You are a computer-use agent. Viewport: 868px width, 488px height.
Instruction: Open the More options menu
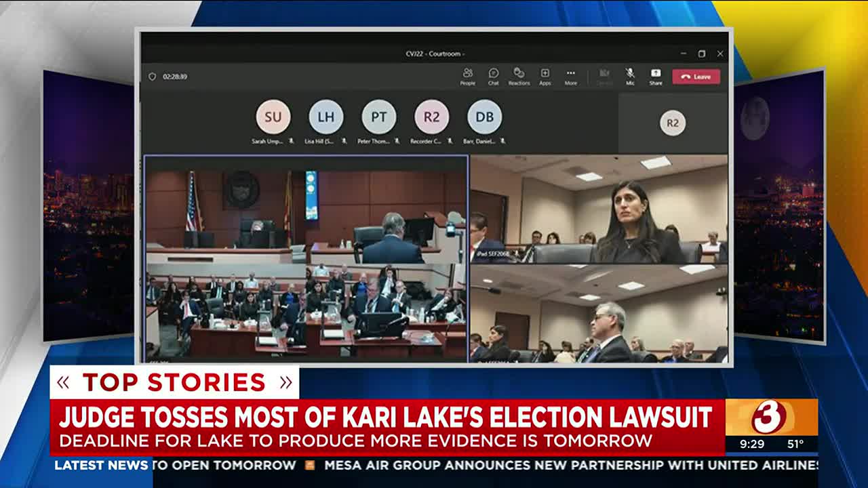[571, 76]
